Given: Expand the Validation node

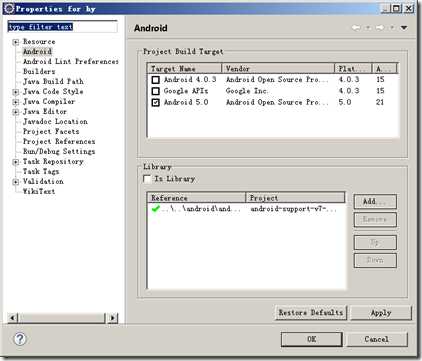Looking at the screenshot, I should point(15,182).
